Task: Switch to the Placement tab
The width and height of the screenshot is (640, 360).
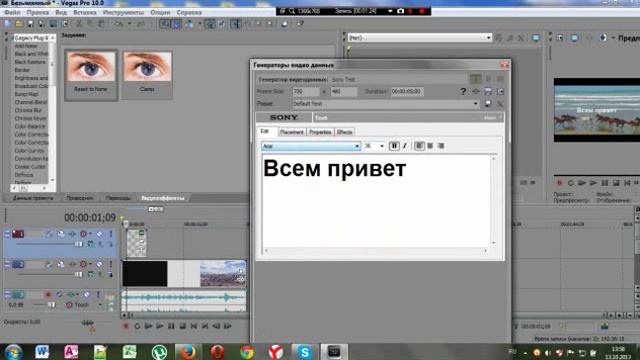Action: pyautogui.click(x=291, y=132)
